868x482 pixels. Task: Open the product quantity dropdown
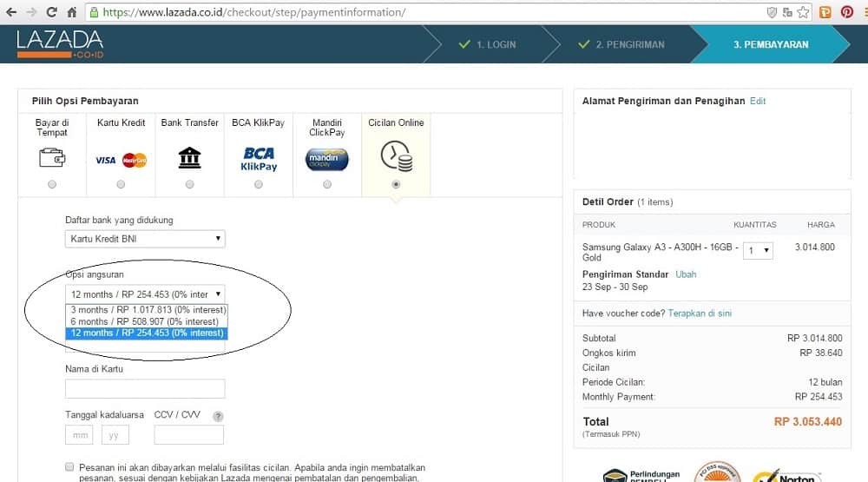pyautogui.click(x=756, y=251)
